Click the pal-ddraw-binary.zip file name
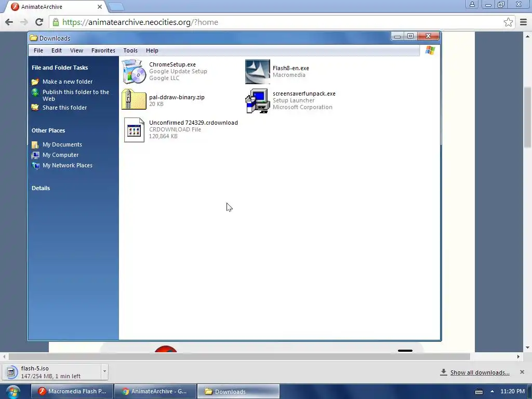The width and height of the screenshot is (532, 399). pos(177,97)
